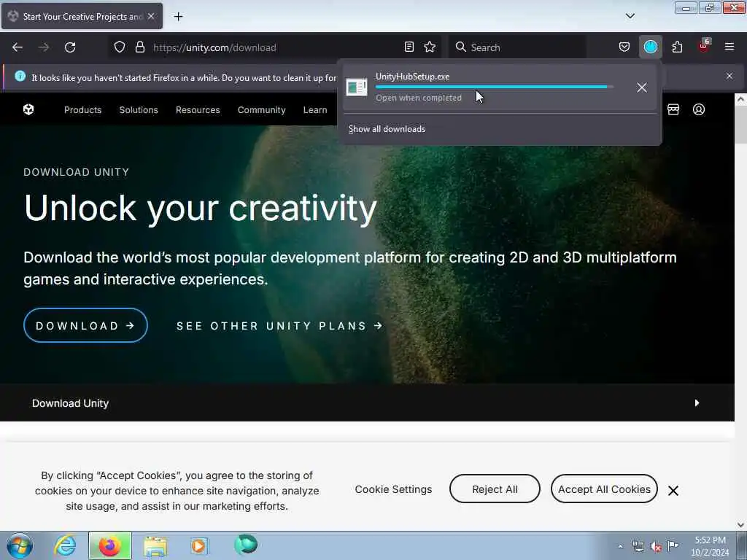The image size is (747, 560).
Task: Expand the Download Unity section arrow
Action: (697, 402)
